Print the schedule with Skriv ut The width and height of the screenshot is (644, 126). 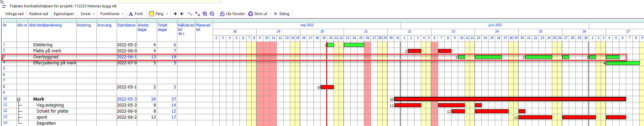tap(258, 14)
